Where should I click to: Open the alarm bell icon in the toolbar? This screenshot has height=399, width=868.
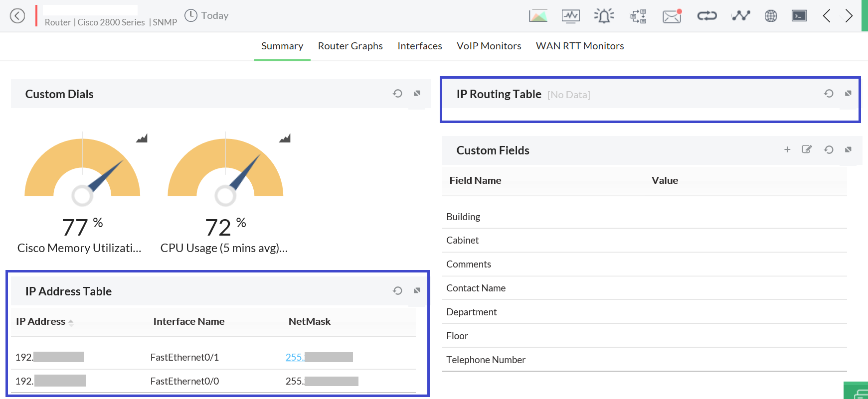pos(604,16)
